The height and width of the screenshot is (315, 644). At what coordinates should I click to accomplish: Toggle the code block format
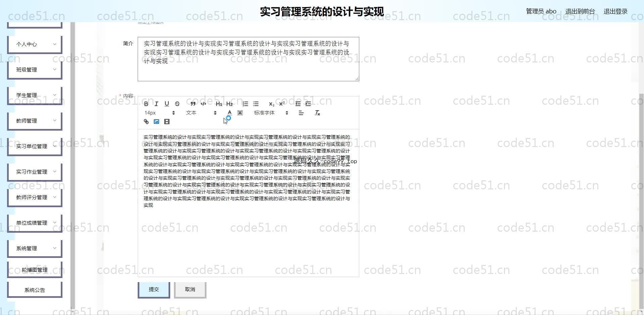click(x=203, y=104)
